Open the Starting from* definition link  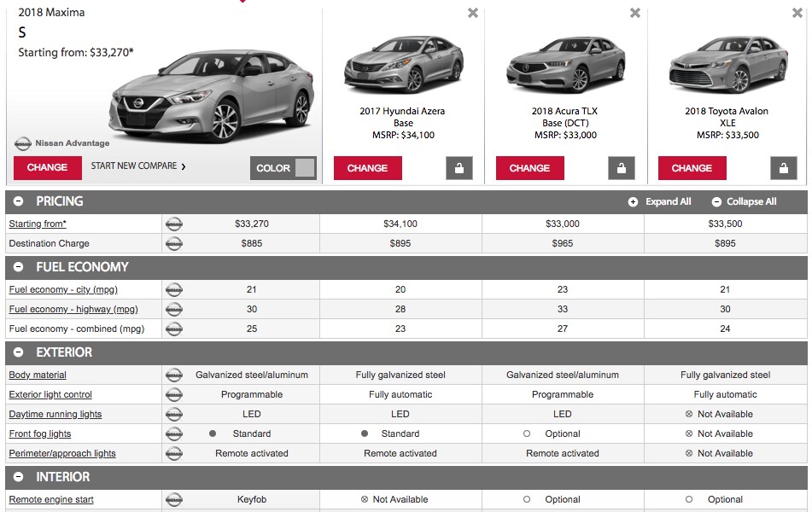point(38,224)
